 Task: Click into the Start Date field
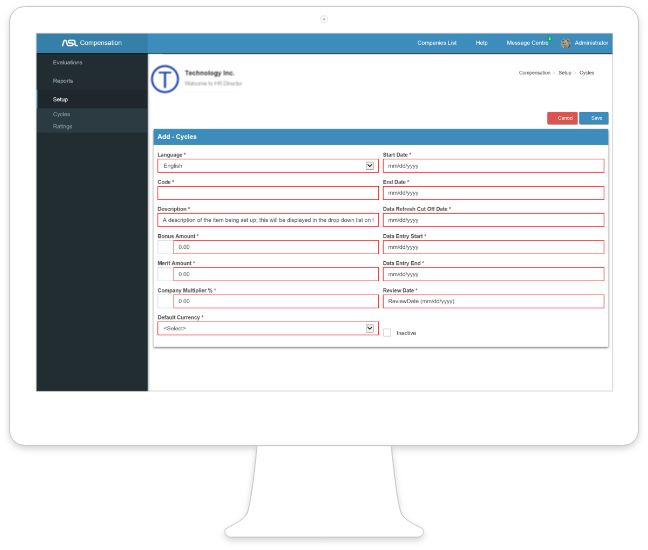pos(494,166)
